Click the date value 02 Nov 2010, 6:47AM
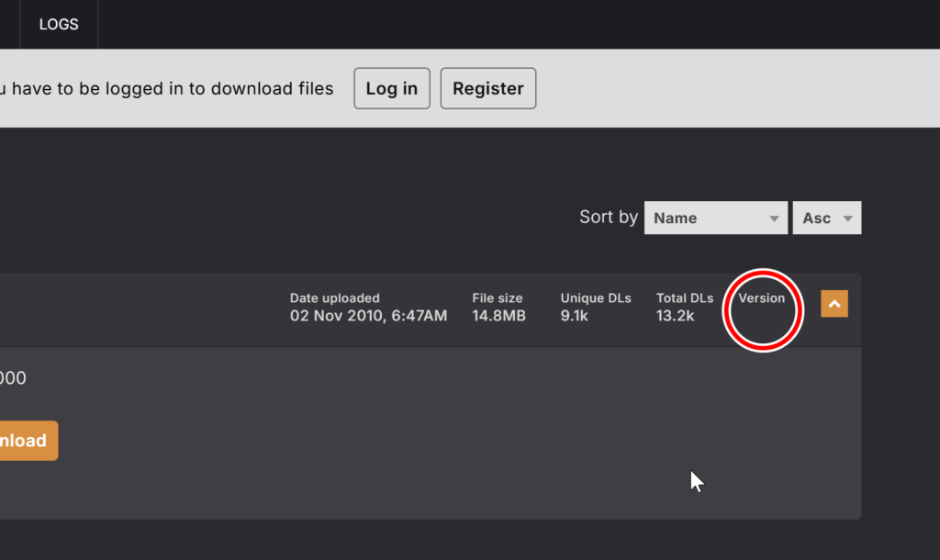The height and width of the screenshot is (560, 940). [368, 317]
